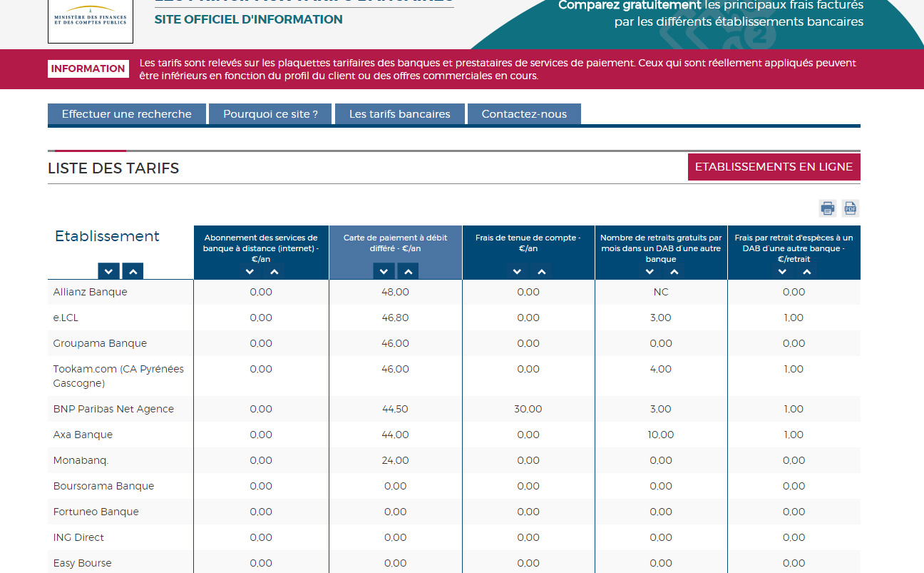Sort free withdrawals per month column descending
Screen dimensions: 924x573
pos(650,272)
